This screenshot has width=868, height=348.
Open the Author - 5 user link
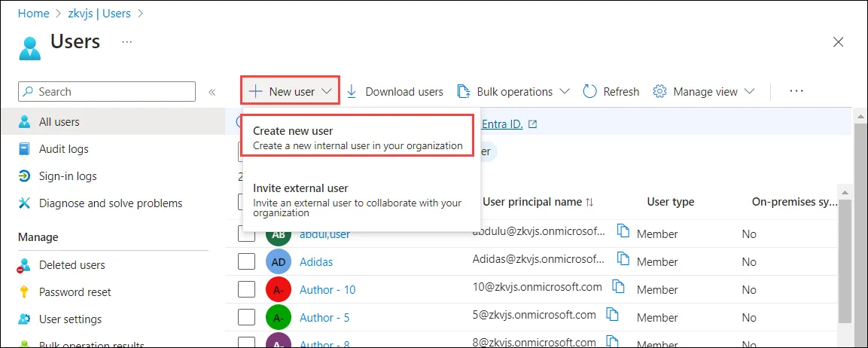coord(324,318)
